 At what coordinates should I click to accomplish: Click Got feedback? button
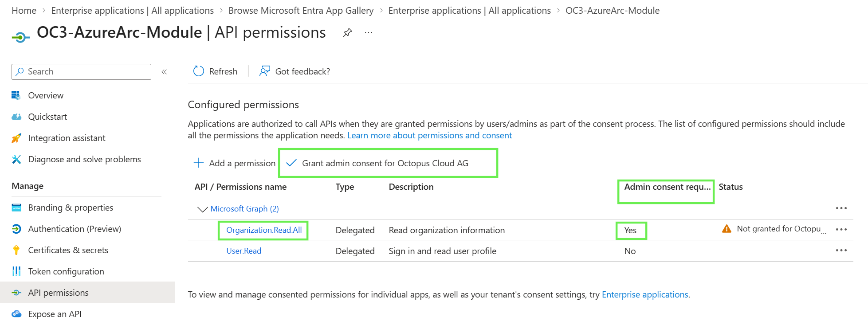295,71
